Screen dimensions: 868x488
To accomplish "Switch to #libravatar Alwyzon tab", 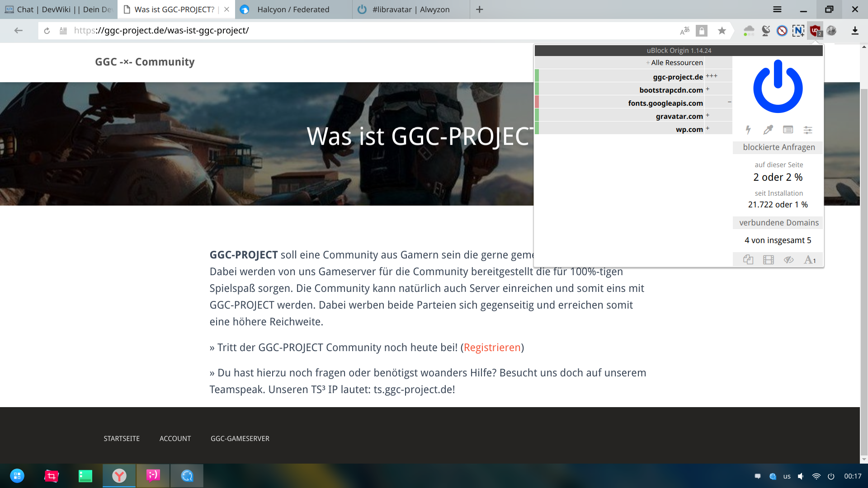I will coord(410,9).
